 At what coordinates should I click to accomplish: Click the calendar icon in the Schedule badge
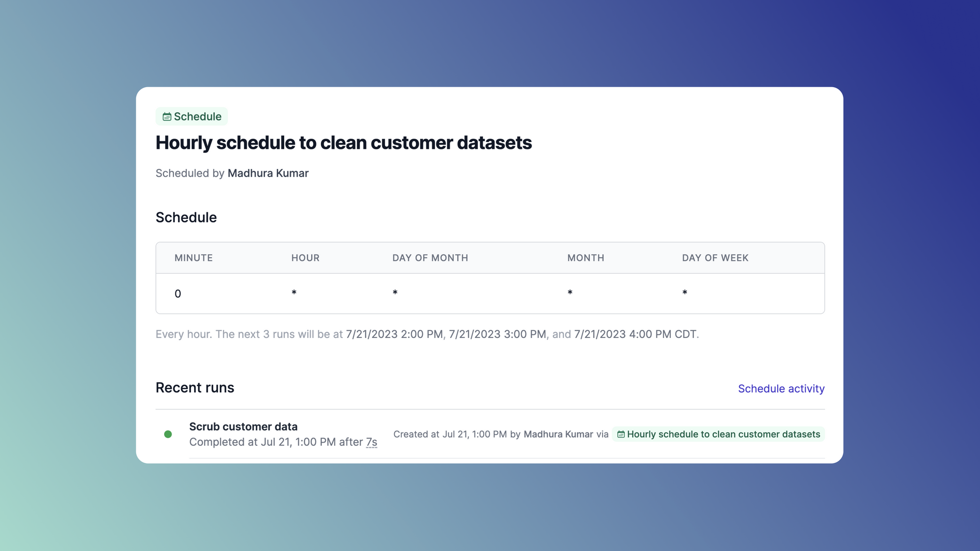(167, 117)
